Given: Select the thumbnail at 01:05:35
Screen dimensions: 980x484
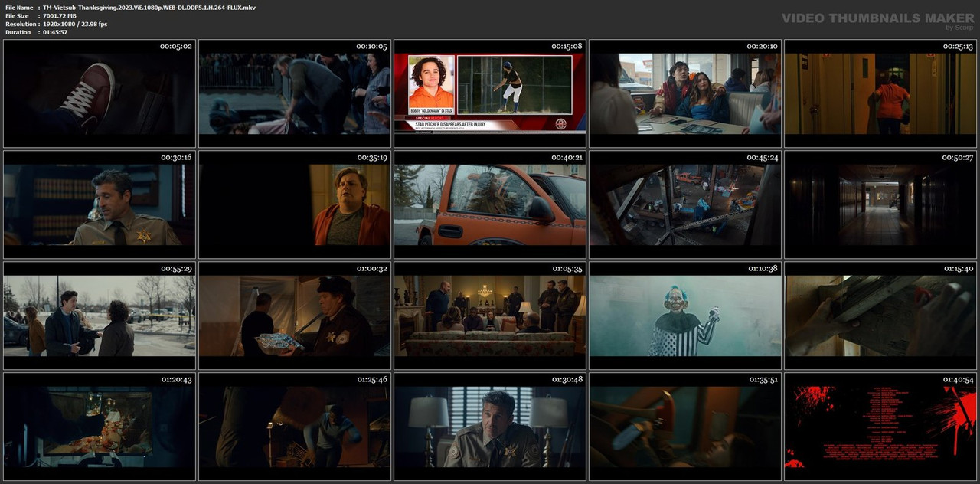Looking at the screenshot, I should (x=490, y=316).
